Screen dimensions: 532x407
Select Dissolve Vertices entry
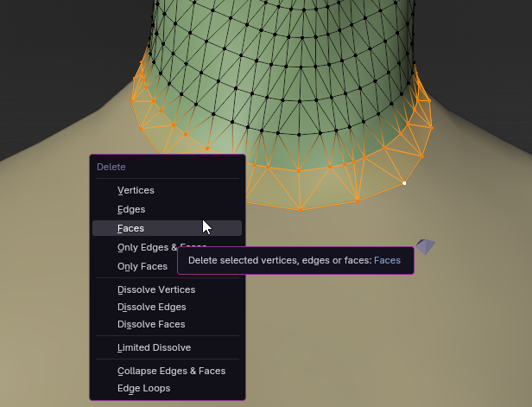pos(167,289)
